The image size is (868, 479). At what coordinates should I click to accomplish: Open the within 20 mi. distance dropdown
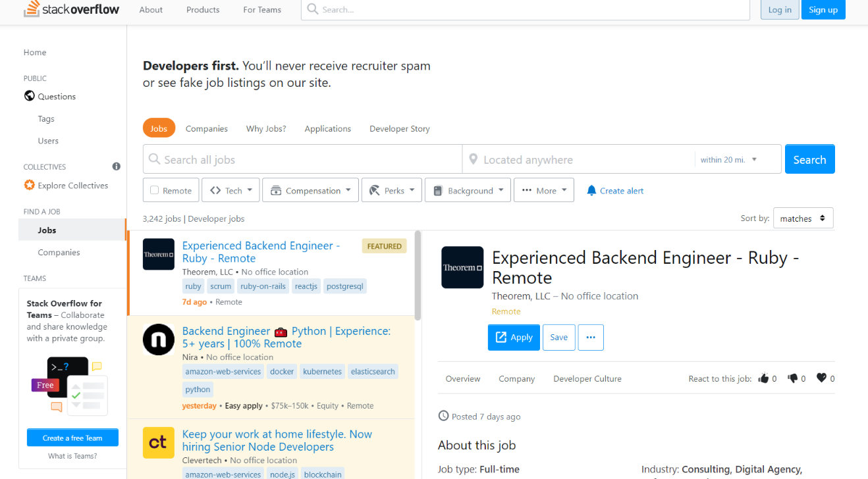tap(728, 159)
